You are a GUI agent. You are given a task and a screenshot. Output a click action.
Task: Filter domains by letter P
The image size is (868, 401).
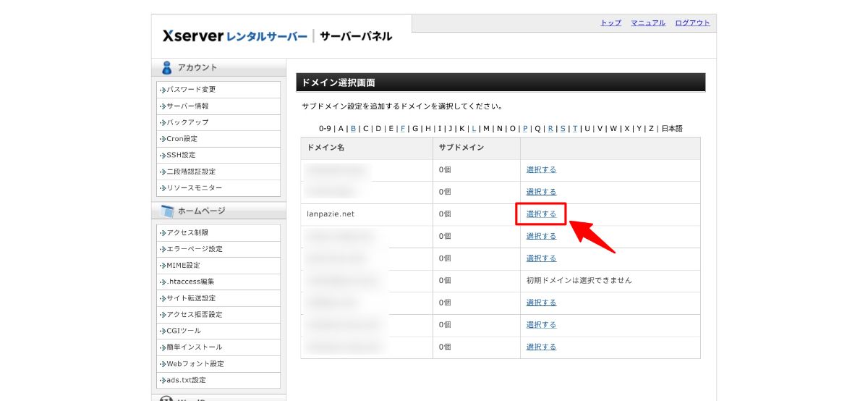pos(525,129)
